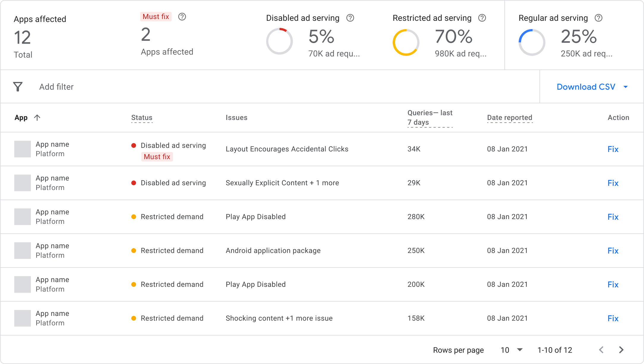Click the App column sort arrow

[37, 118]
